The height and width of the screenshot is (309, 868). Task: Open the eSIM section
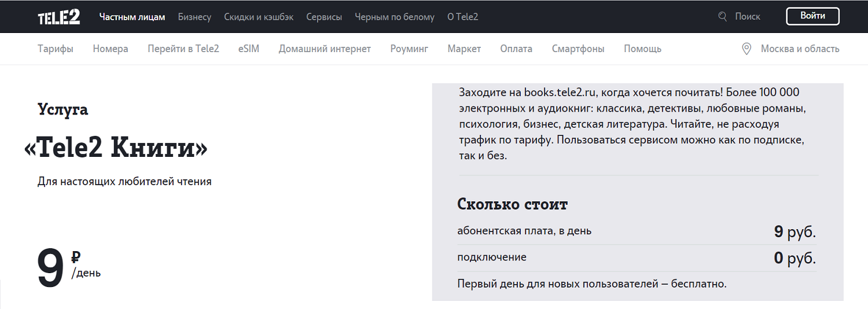249,49
